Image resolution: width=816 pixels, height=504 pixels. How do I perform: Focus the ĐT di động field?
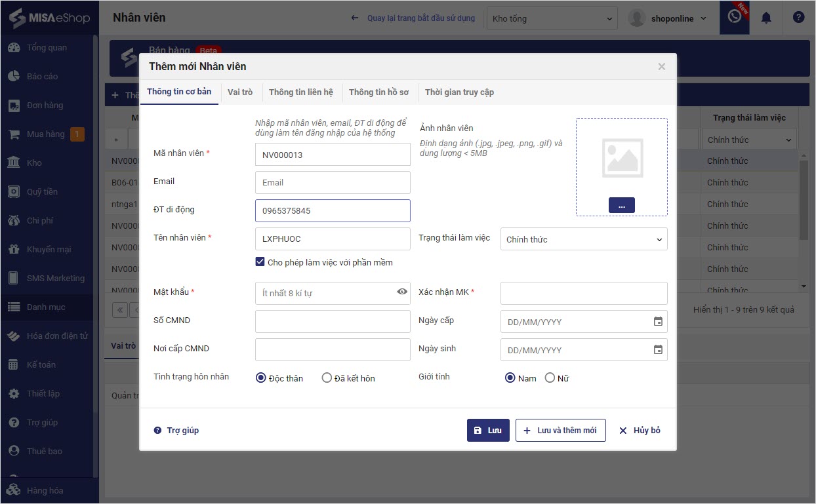coord(333,210)
